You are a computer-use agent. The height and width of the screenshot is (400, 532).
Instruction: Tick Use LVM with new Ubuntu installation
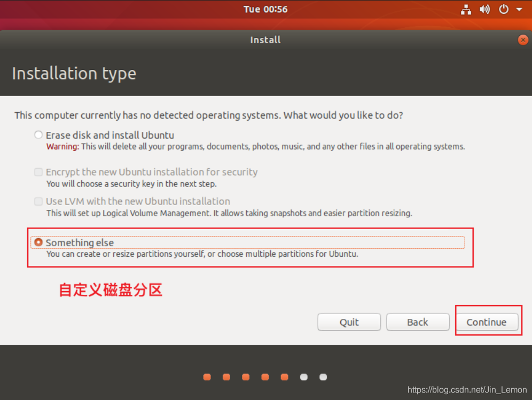[38, 201]
